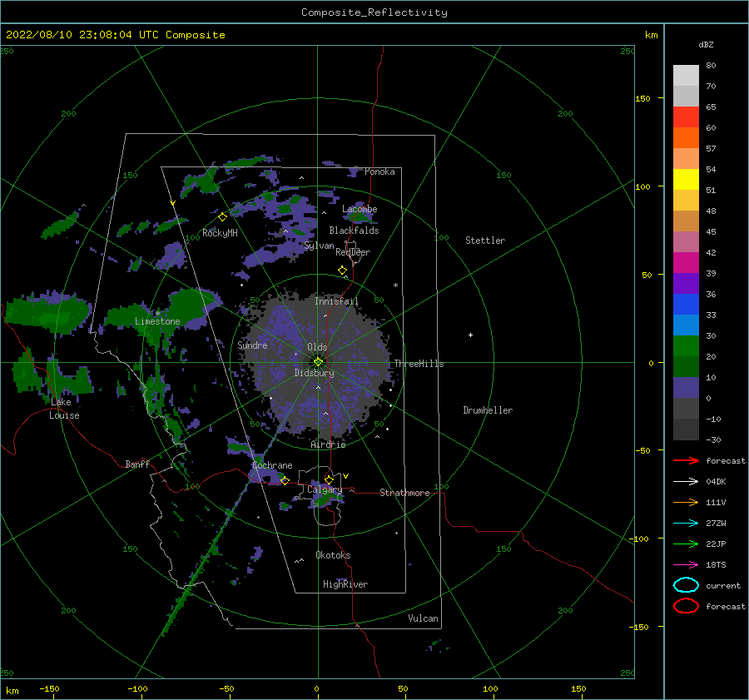Click the white plus marker near Drumheller
The width and height of the screenshot is (749, 700).
[x=470, y=335]
